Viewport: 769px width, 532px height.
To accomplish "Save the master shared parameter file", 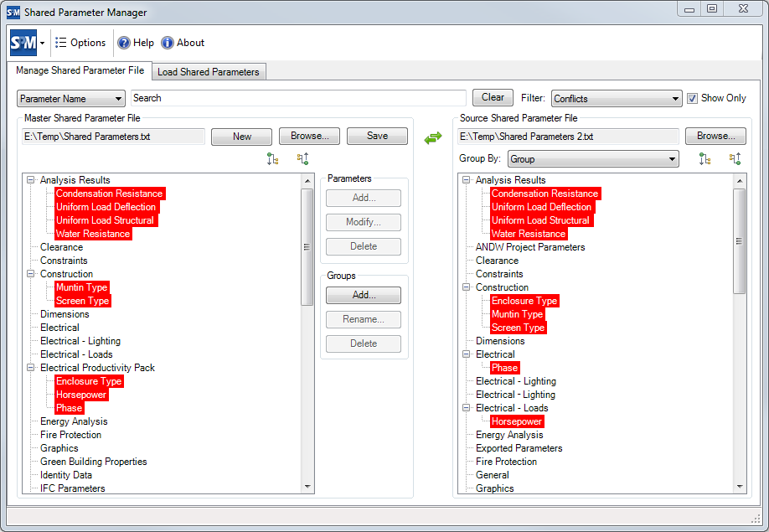I will tap(377, 136).
